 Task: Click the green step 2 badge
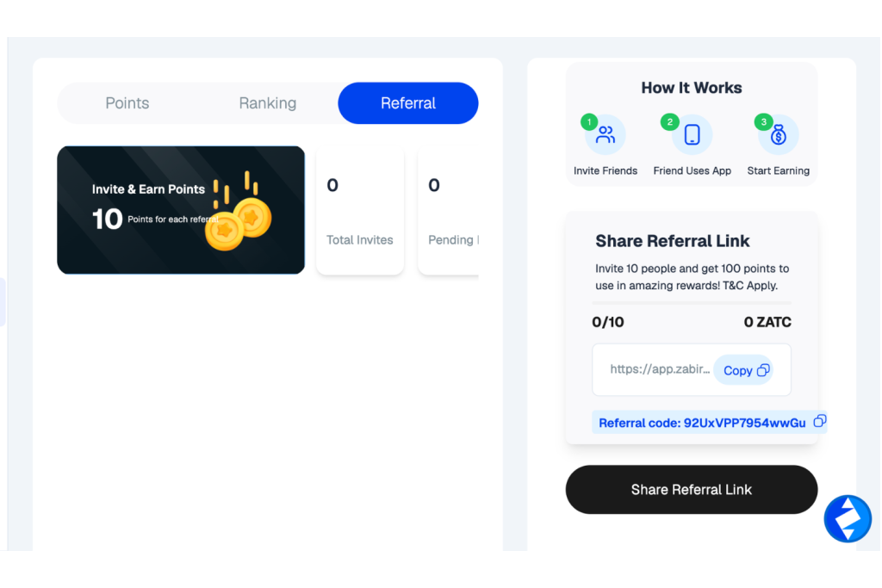(669, 121)
